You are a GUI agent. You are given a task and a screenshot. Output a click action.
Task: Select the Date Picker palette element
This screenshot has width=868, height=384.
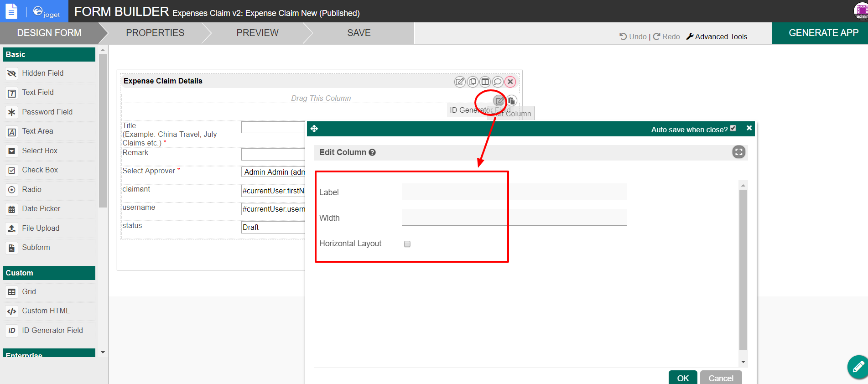click(x=41, y=209)
